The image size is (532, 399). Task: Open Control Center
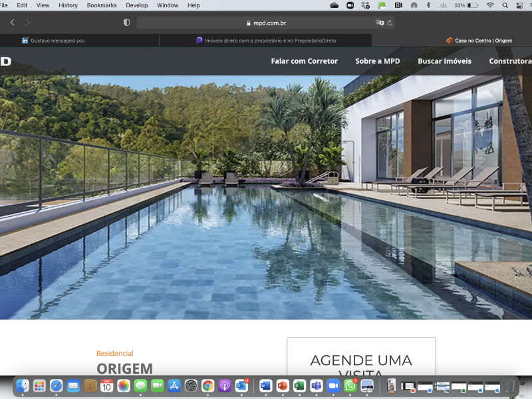519,5
